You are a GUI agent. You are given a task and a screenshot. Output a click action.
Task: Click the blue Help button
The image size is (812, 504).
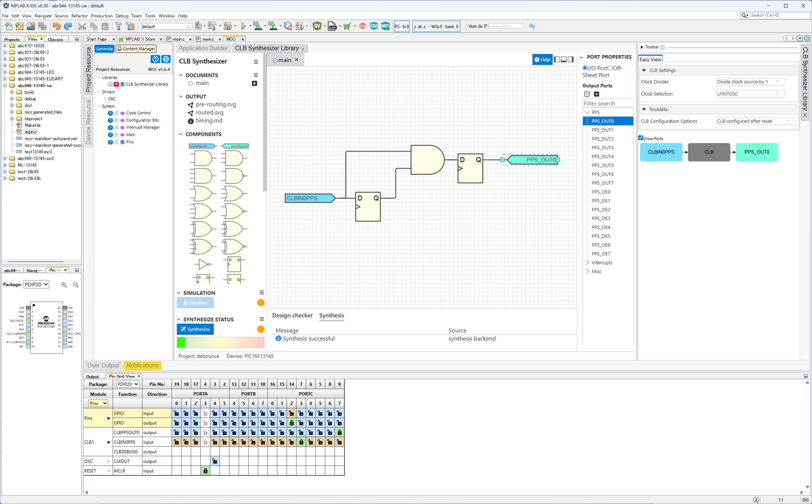tap(542, 60)
